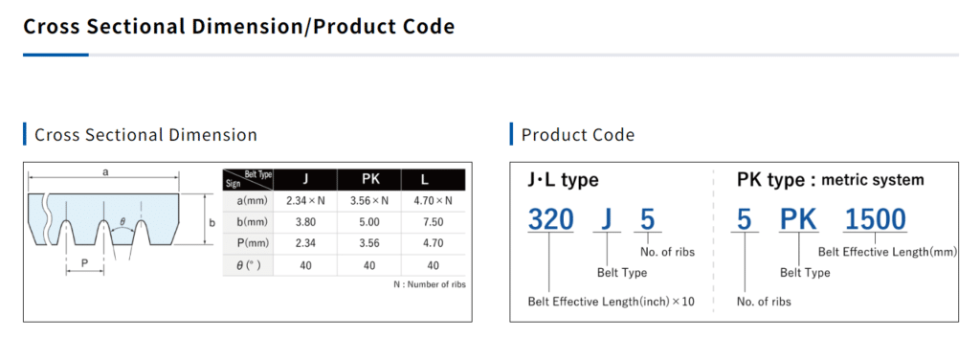
Task: Click the PK belt type column header
Action: pos(369,180)
